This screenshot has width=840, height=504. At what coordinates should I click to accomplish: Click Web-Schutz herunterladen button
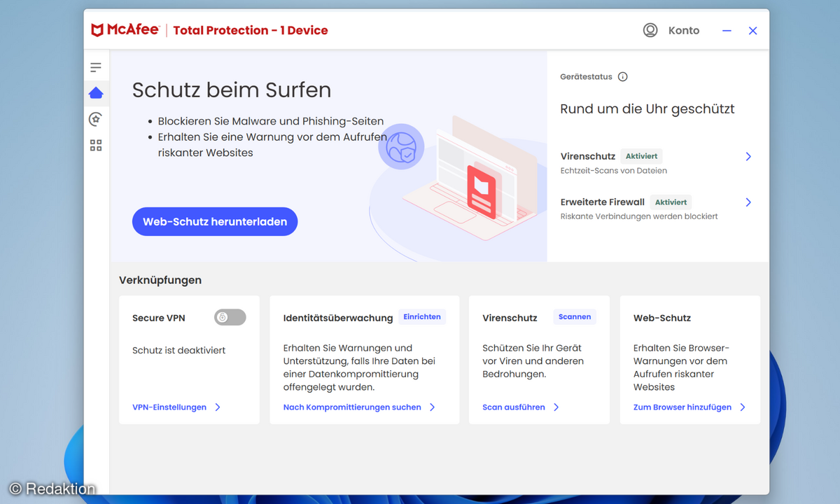215,222
